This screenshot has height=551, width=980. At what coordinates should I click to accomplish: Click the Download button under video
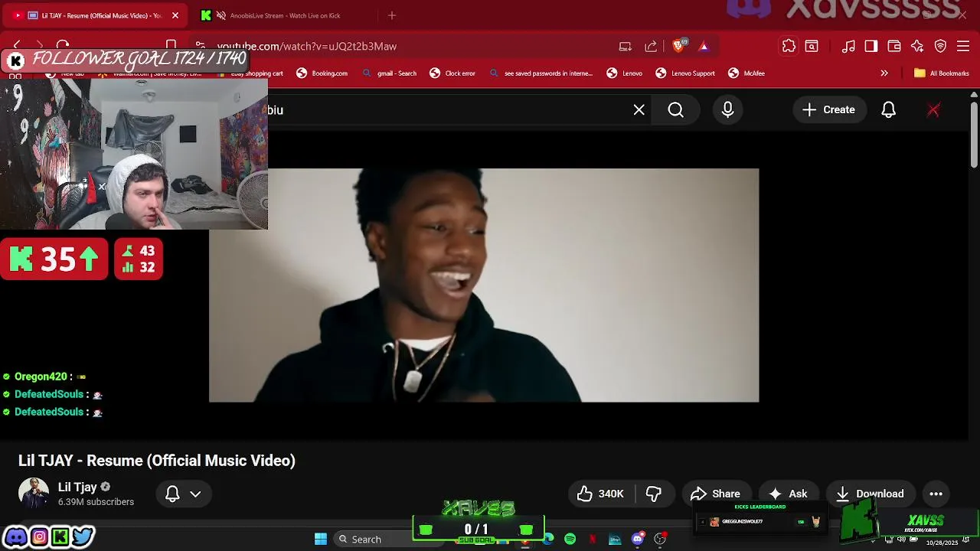870,494
